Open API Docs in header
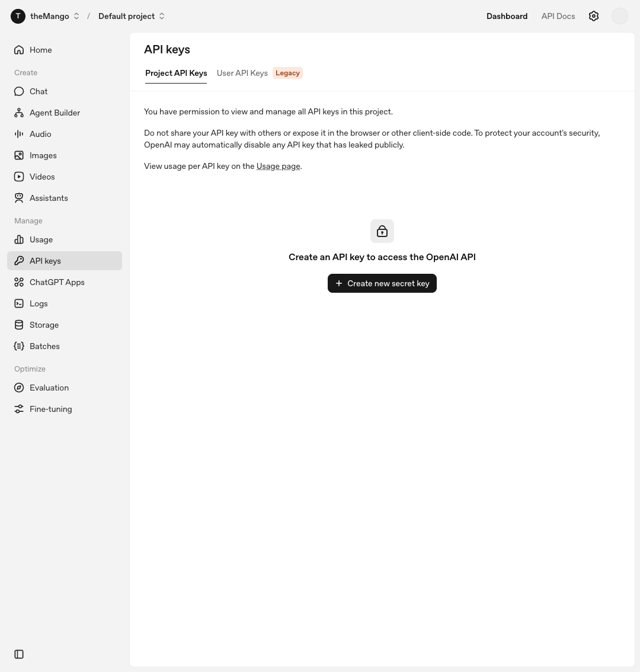 558,16
